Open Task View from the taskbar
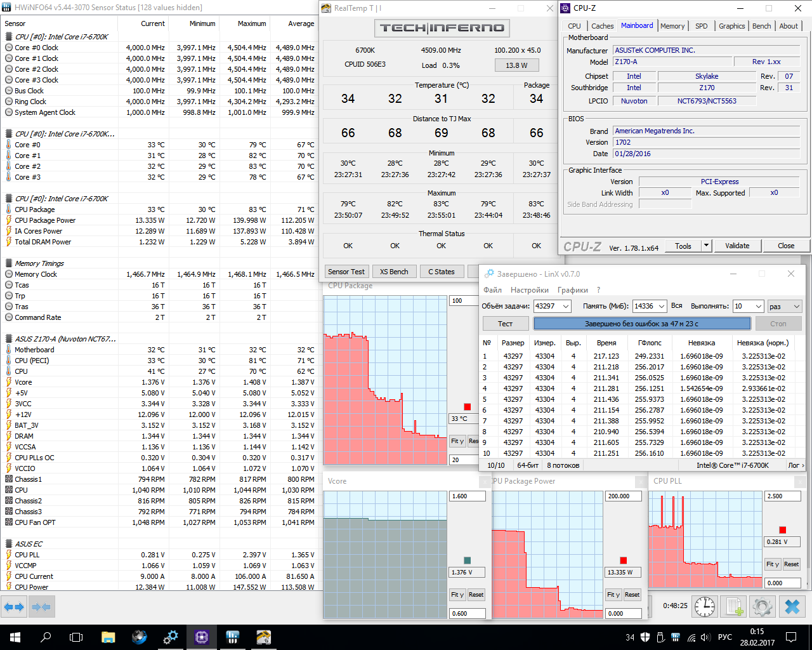Image resolution: width=812 pixels, height=650 pixels. 76,637
